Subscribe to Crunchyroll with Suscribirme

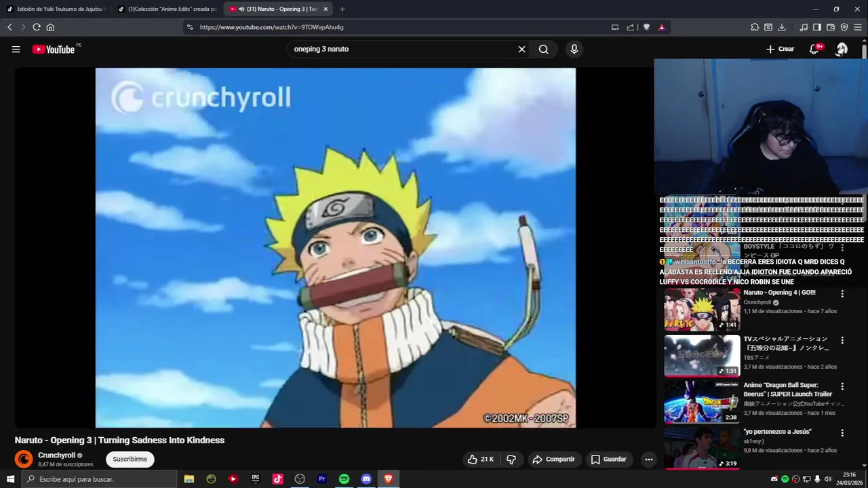(x=130, y=460)
